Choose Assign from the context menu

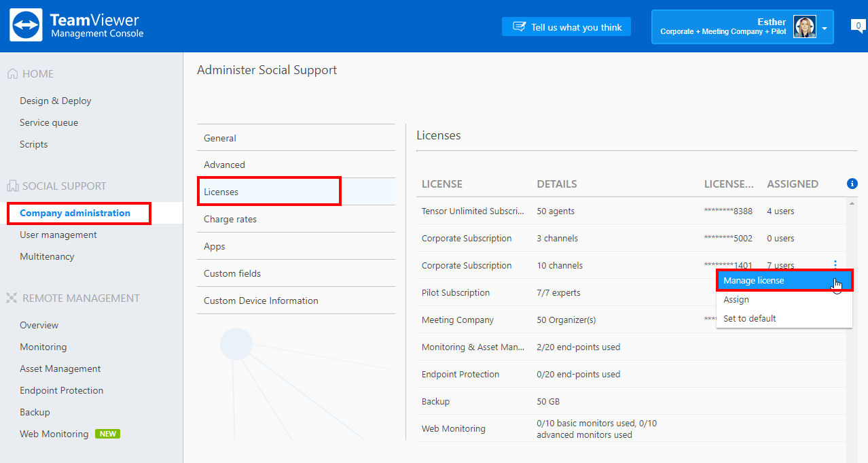[x=784, y=299]
